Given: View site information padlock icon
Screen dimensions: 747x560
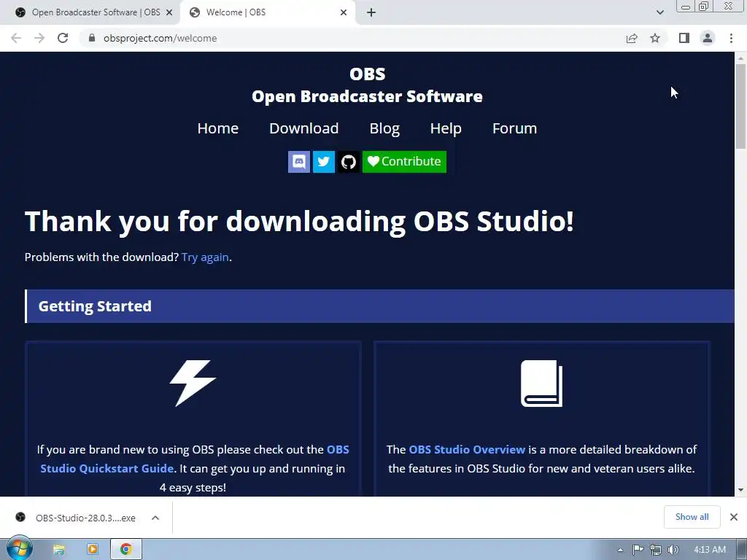Looking at the screenshot, I should pyautogui.click(x=92, y=38).
